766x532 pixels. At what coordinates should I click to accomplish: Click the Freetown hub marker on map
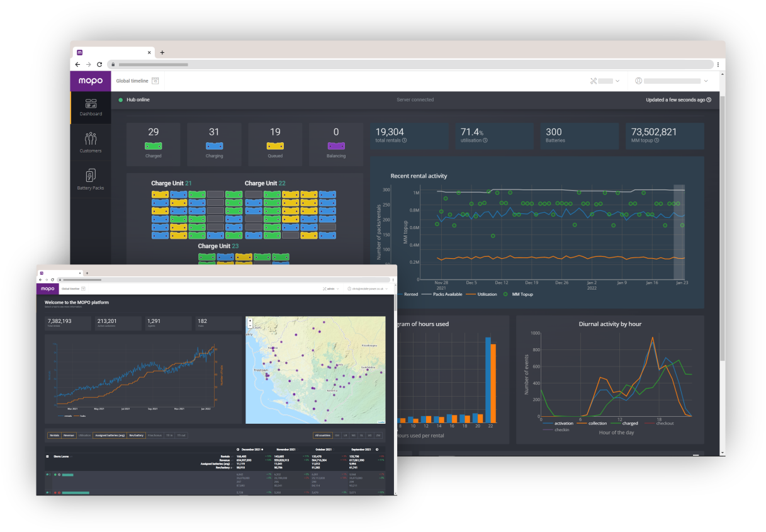point(266,376)
